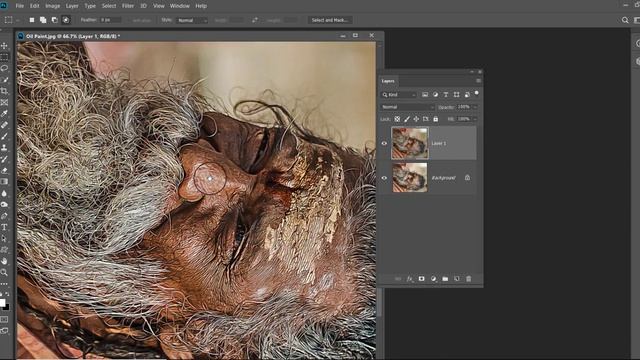Lock layer position
The width and height of the screenshot is (640, 360).
(x=416, y=119)
